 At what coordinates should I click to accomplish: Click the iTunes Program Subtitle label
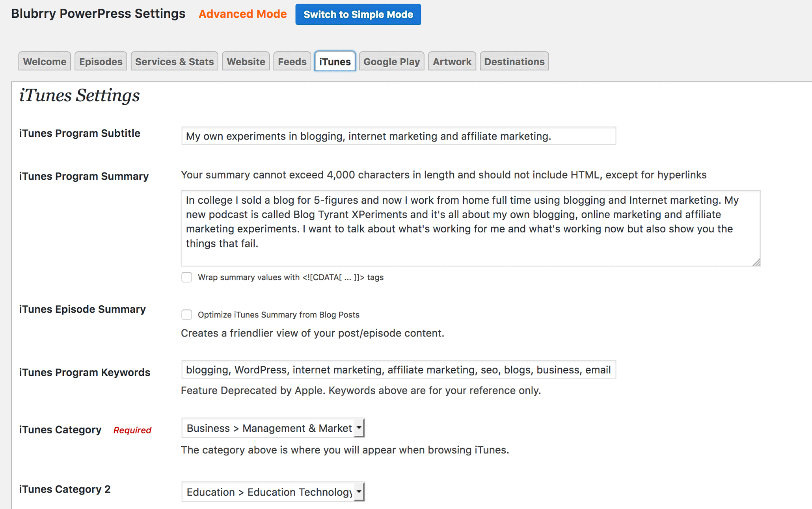coord(80,133)
